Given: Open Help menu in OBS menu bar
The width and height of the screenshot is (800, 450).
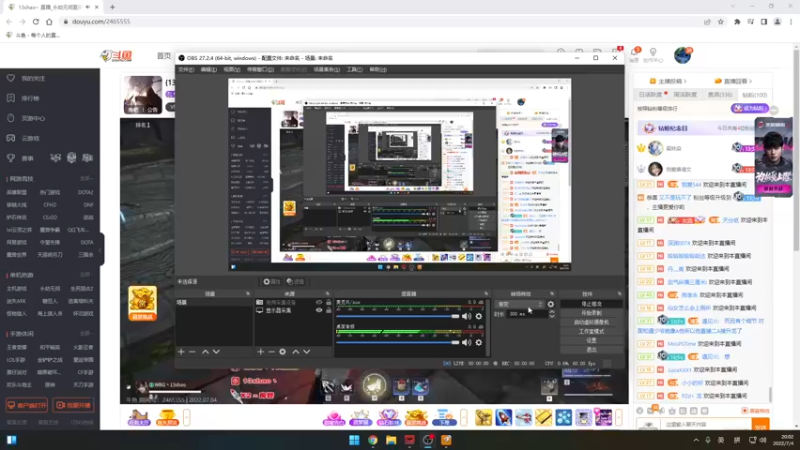Looking at the screenshot, I should click(378, 69).
